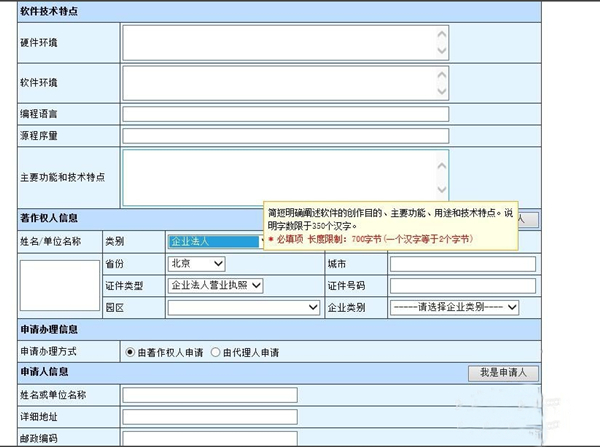Open 证件类型 dropdown showing 企业法人营业执照

pos(214,286)
